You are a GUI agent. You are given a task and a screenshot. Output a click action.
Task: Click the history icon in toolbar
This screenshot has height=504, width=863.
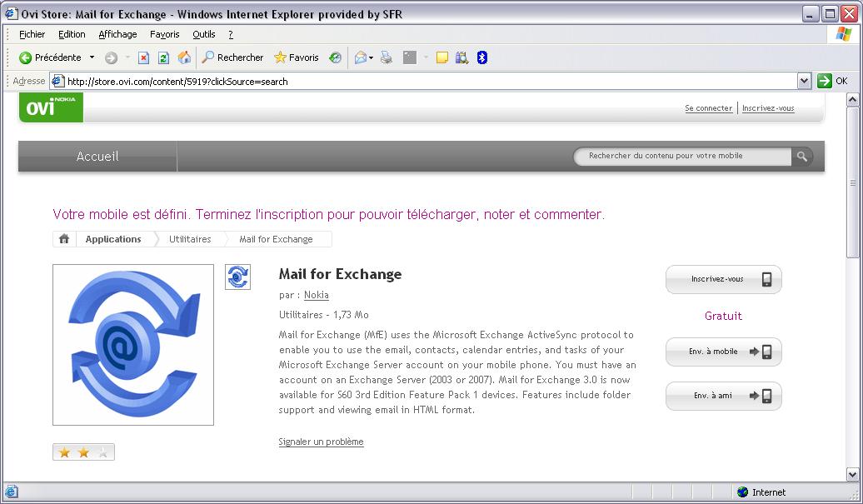point(335,57)
